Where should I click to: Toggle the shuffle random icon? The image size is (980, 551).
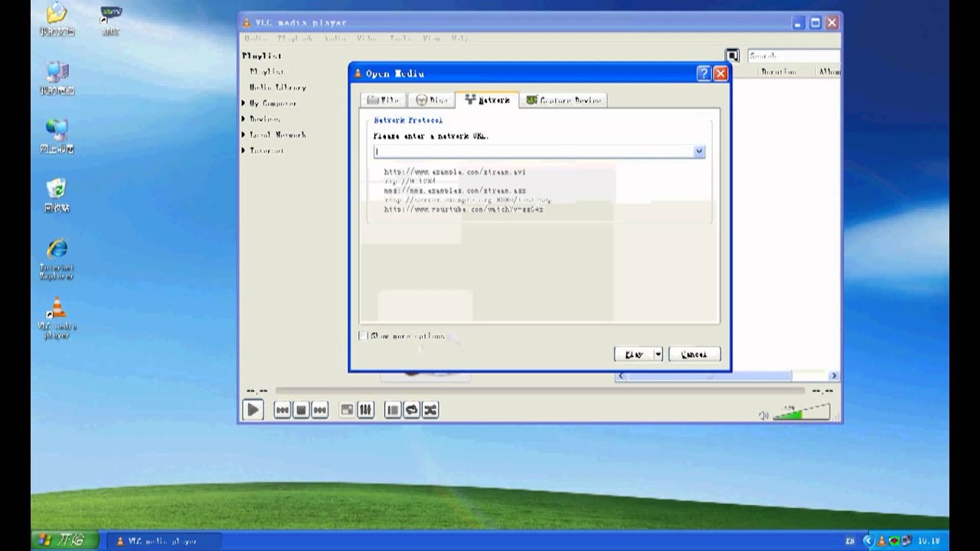tap(430, 410)
